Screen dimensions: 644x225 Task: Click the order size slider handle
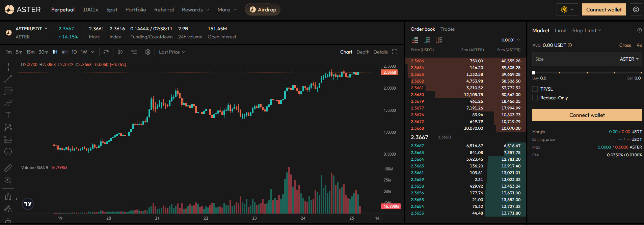pyautogui.click(x=534, y=73)
